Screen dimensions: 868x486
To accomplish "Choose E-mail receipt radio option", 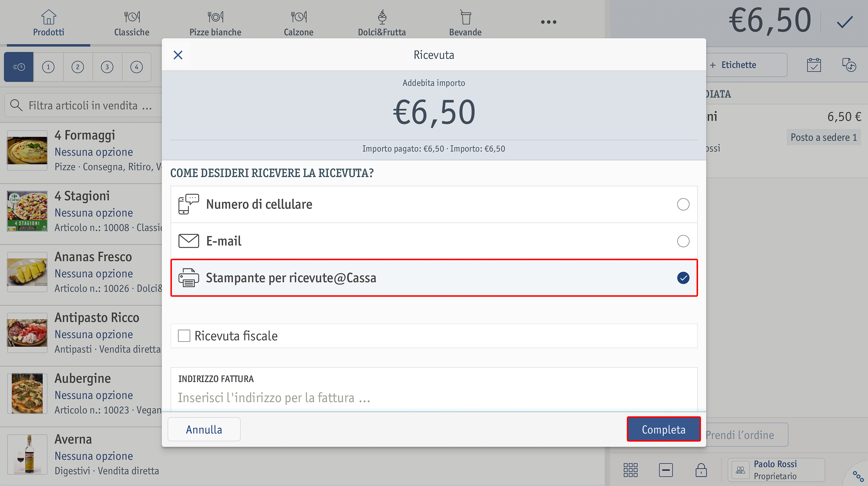I will pos(683,241).
